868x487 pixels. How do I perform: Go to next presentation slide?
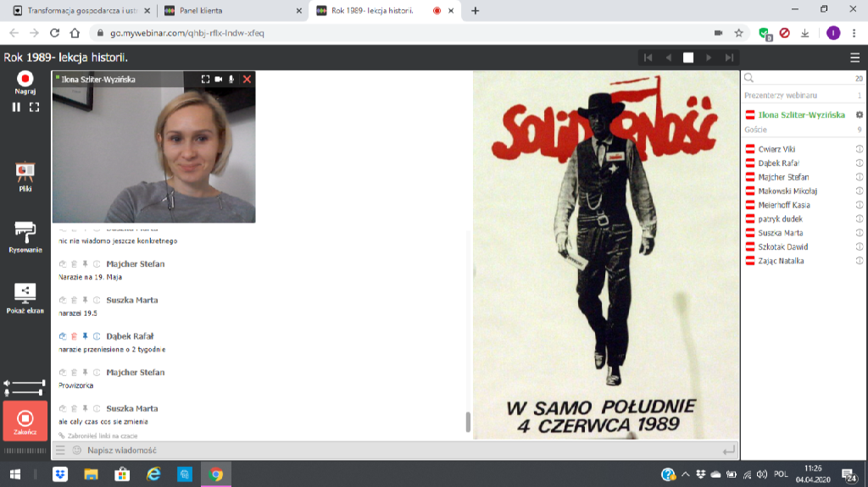(709, 58)
